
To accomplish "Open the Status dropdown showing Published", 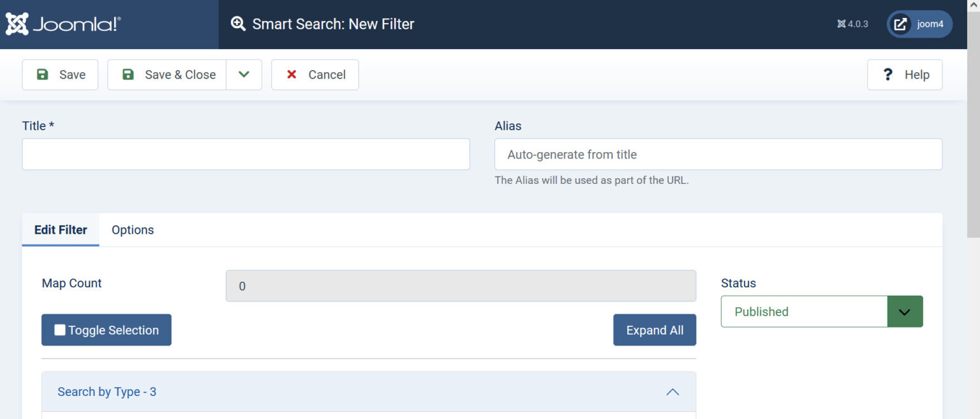I will (x=905, y=311).
